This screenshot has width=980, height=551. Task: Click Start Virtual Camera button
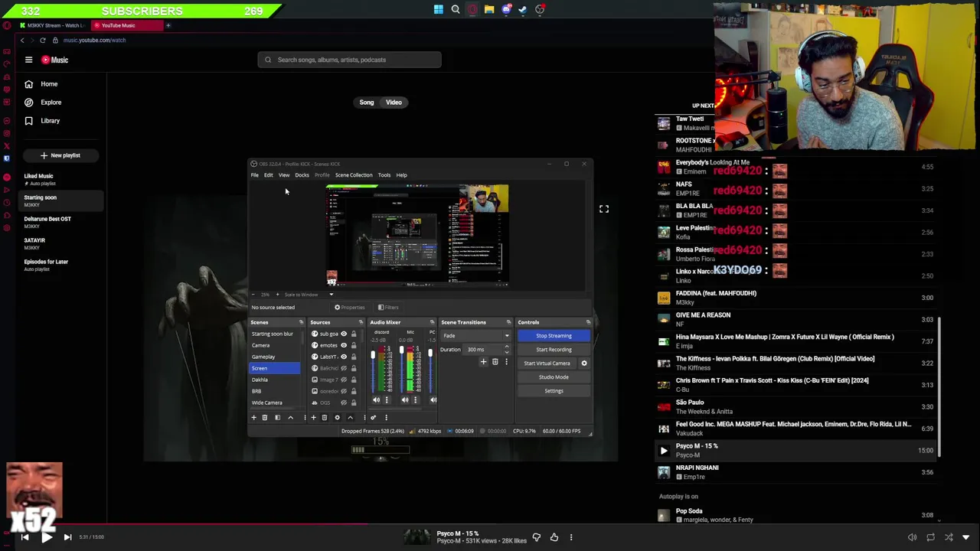pos(547,364)
